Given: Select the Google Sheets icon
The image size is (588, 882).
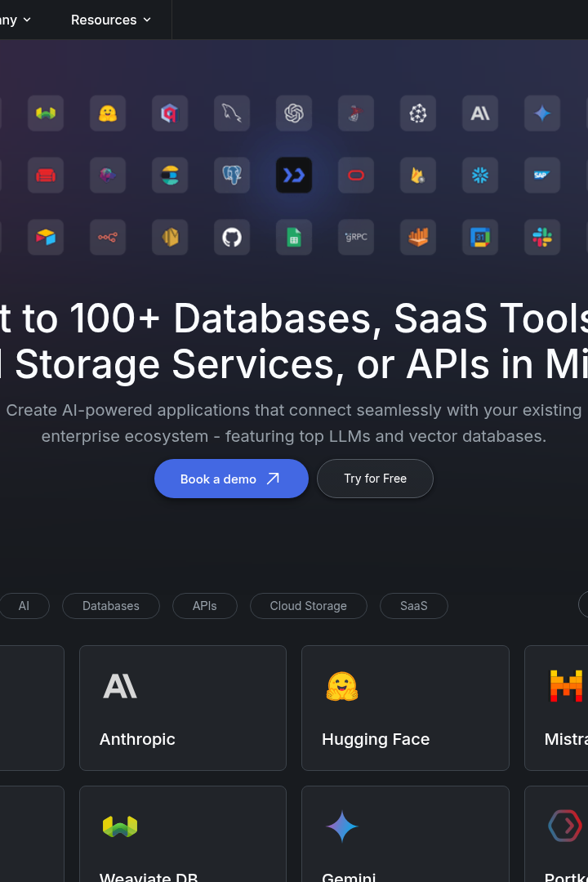Looking at the screenshot, I should (294, 237).
